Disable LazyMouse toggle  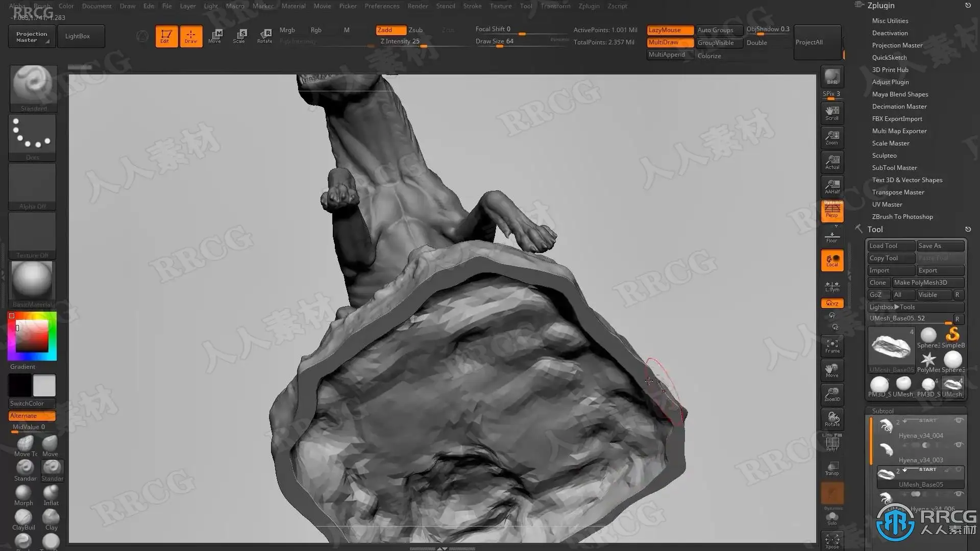click(x=670, y=30)
